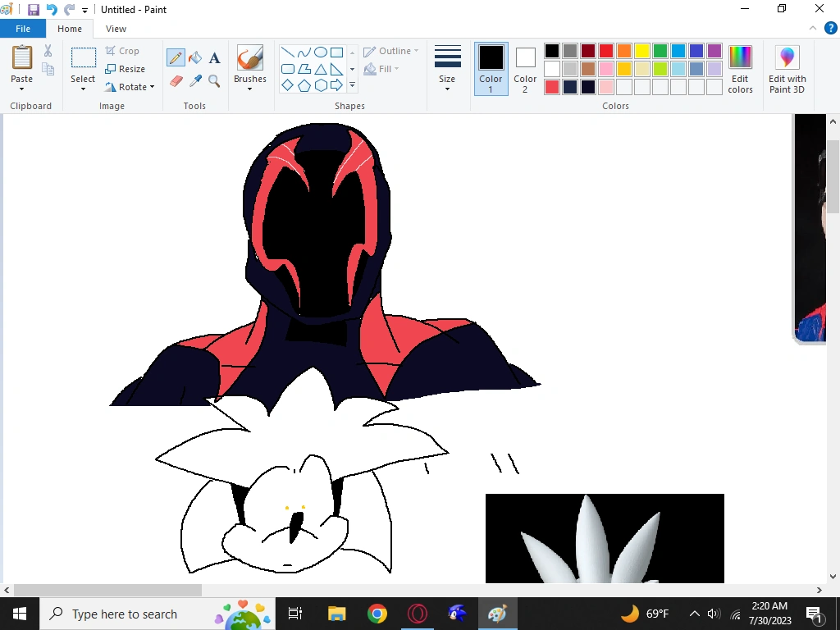
Task: Select the Pencil tool
Action: [176, 57]
